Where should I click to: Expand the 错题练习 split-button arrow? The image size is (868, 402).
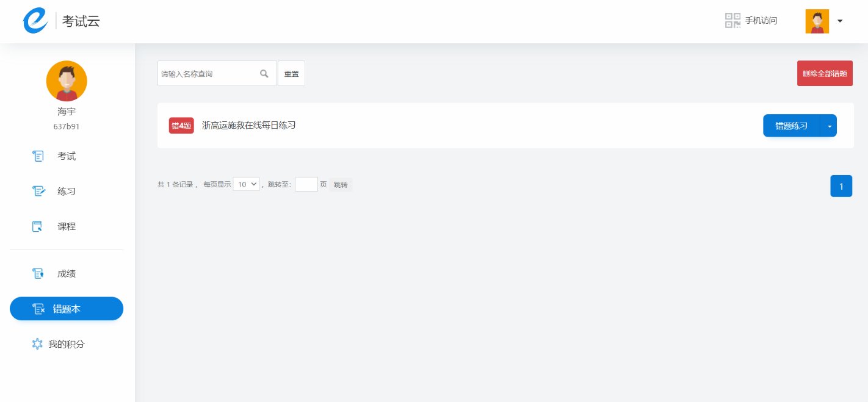[829, 126]
